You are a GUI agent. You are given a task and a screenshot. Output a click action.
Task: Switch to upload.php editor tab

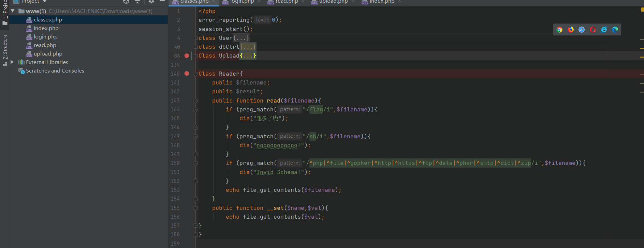[x=333, y=2]
